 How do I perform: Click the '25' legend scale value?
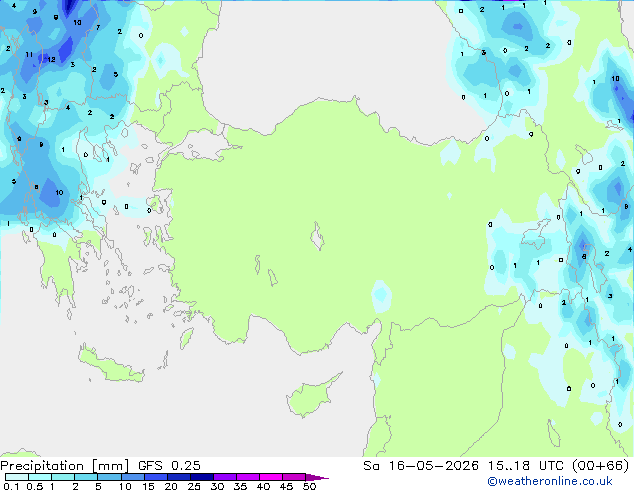click(194, 486)
